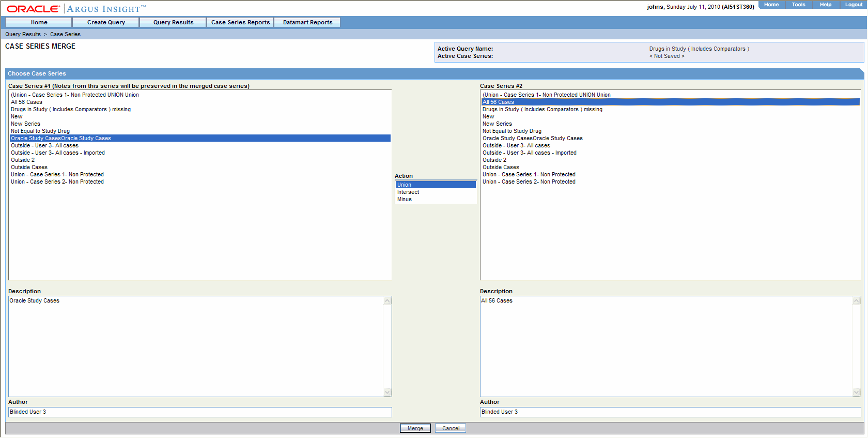
Task: Select 'New' in Case Series #2 list
Action: 671,116
